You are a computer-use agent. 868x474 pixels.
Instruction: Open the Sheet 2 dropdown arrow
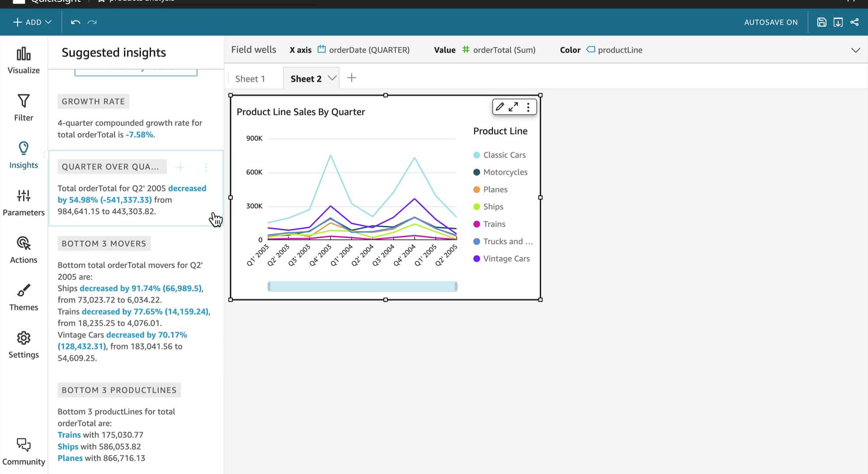(x=332, y=78)
